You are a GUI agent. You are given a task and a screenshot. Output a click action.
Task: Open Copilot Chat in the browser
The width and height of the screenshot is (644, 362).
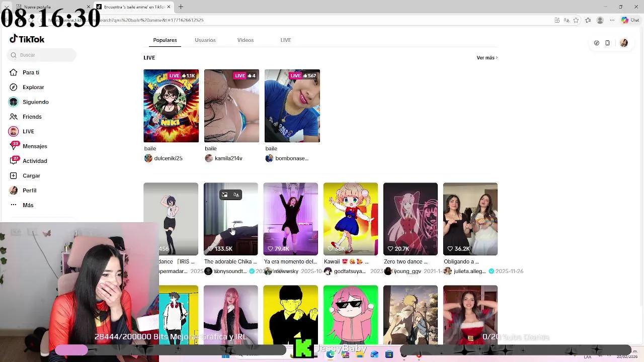[x=630, y=20]
